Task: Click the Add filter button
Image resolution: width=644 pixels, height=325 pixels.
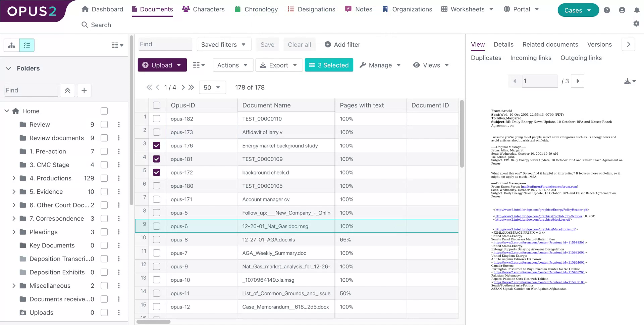Action: tap(342, 45)
